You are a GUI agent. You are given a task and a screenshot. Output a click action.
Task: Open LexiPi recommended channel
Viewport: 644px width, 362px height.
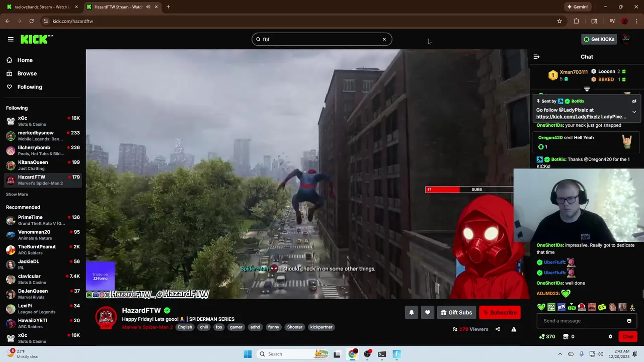pyautogui.click(x=43, y=308)
